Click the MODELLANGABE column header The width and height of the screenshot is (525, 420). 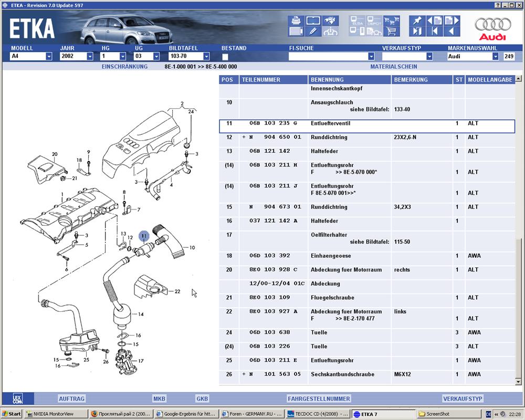pyautogui.click(x=490, y=80)
